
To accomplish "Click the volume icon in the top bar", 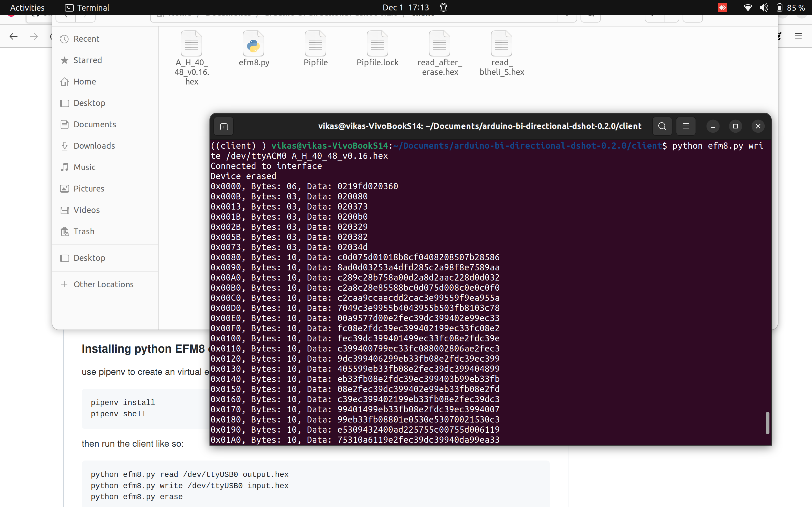I will point(764,7).
